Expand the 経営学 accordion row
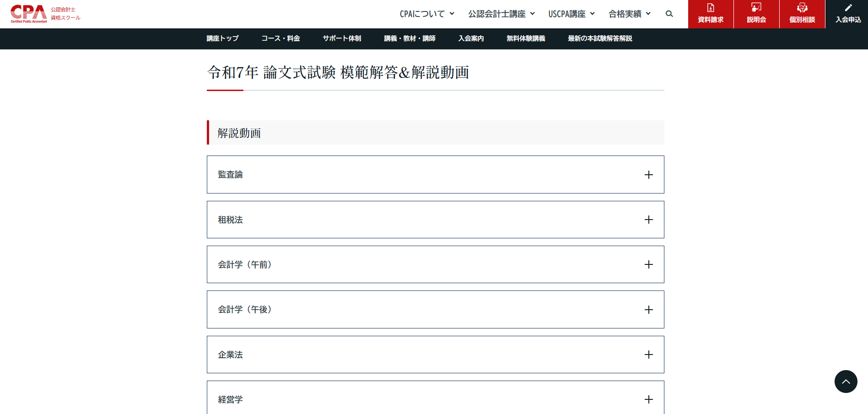The image size is (868, 414). click(435, 399)
